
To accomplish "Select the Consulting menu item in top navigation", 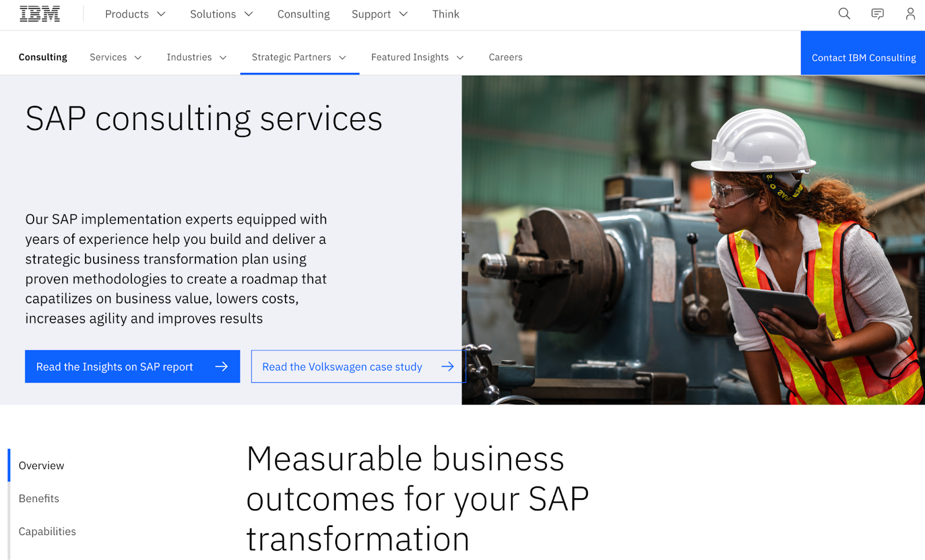I will click(303, 14).
